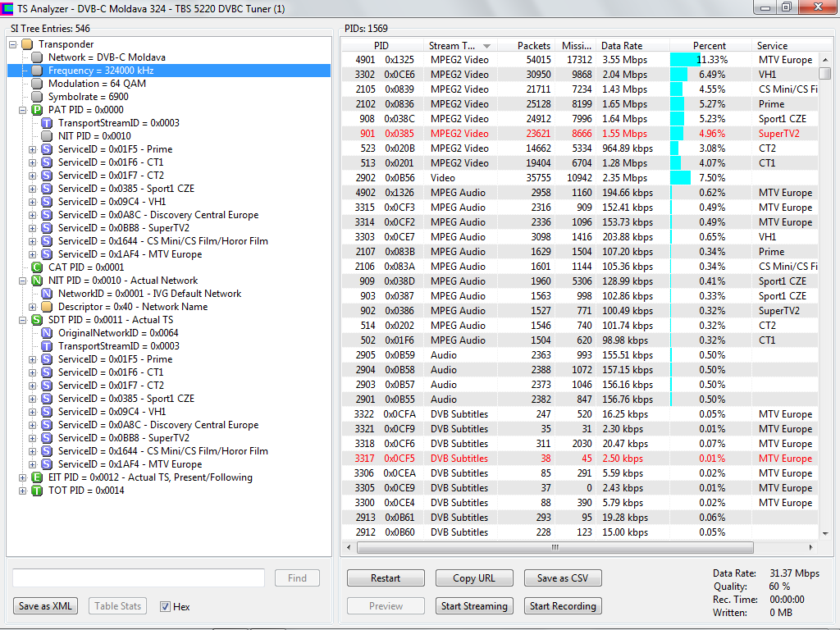Click the T icon of TransportStreamID under PAT
This screenshot has width=840, height=630.
[x=47, y=123]
